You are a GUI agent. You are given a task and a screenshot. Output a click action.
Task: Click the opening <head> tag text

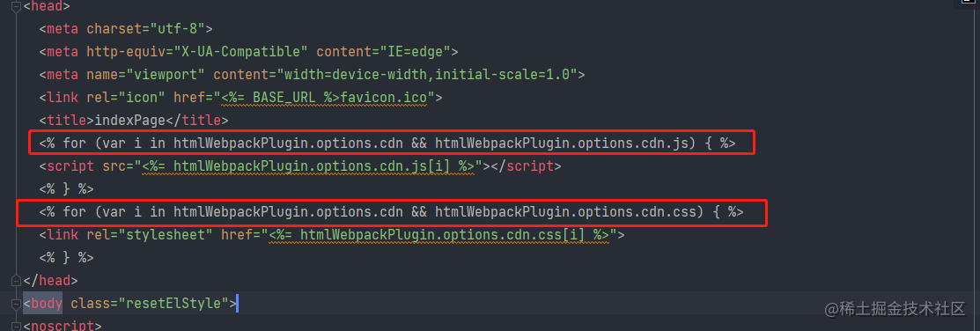click(x=47, y=6)
